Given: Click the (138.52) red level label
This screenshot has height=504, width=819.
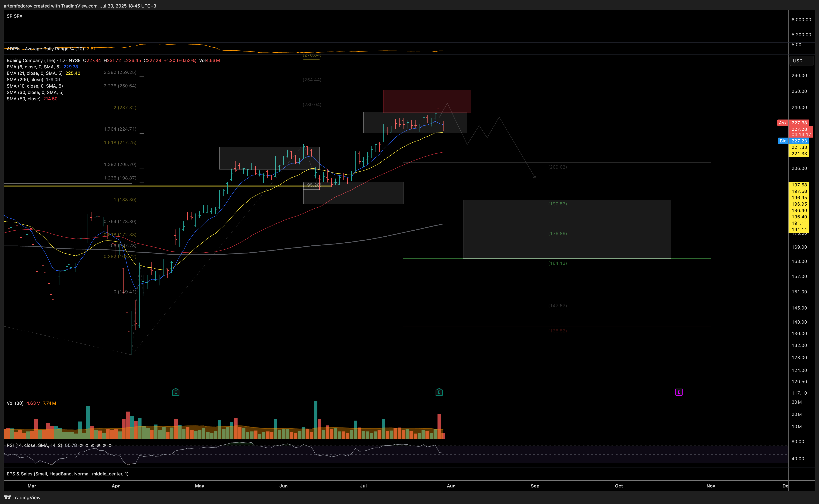Looking at the screenshot, I should point(557,331).
